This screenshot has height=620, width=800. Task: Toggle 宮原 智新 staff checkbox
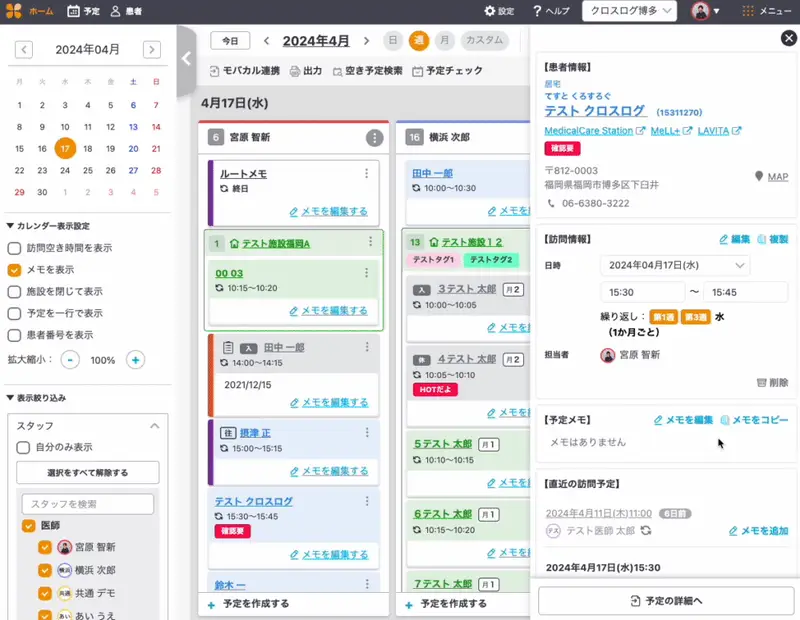pyautogui.click(x=45, y=548)
